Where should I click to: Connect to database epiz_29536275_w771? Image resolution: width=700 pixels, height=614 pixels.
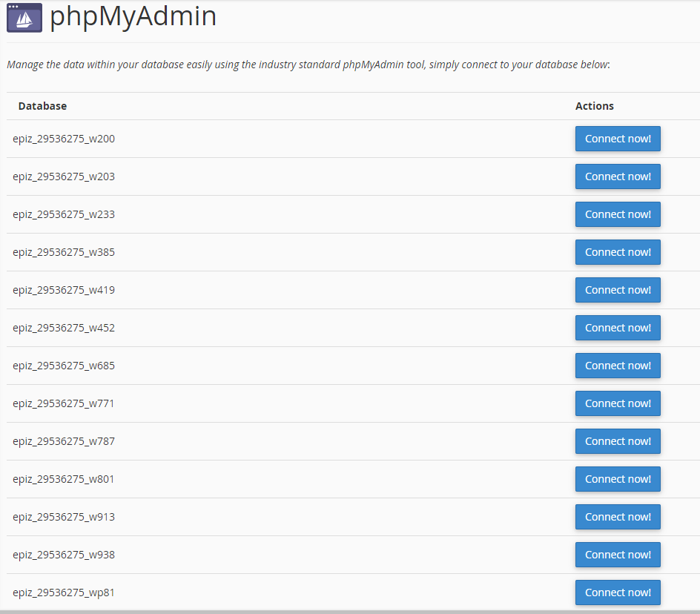click(x=617, y=403)
